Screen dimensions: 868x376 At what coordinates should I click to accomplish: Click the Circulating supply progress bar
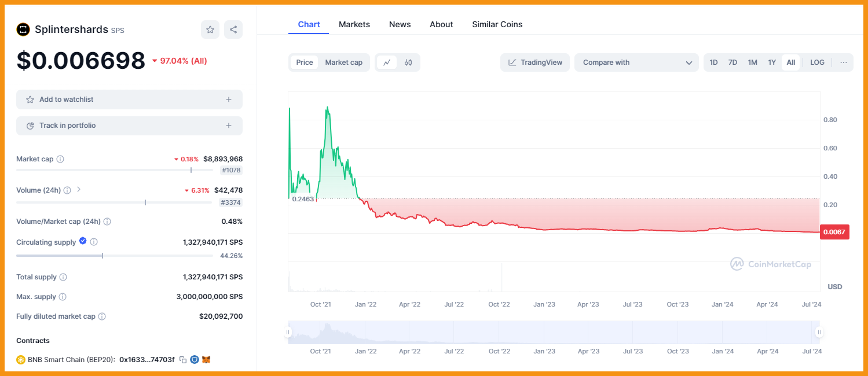tap(115, 256)
